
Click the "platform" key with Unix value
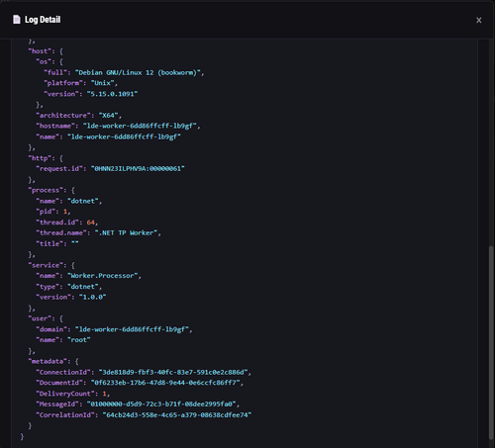coord(62,83)
